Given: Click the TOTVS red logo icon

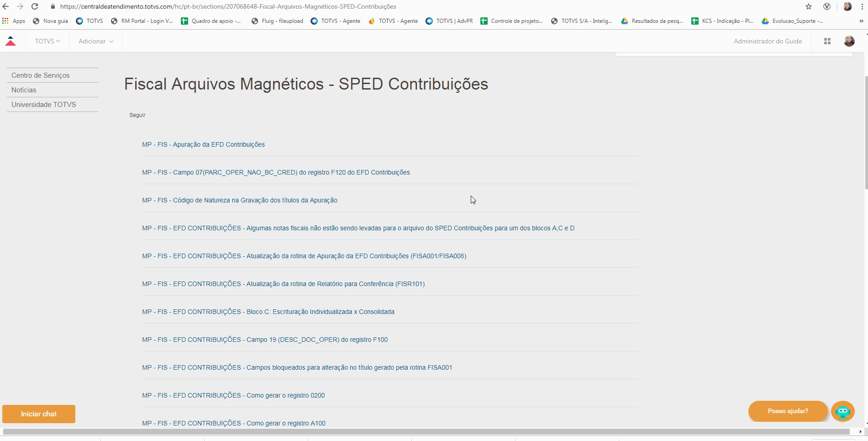Looking at the screenshot, I should click(x=11, y=41).
